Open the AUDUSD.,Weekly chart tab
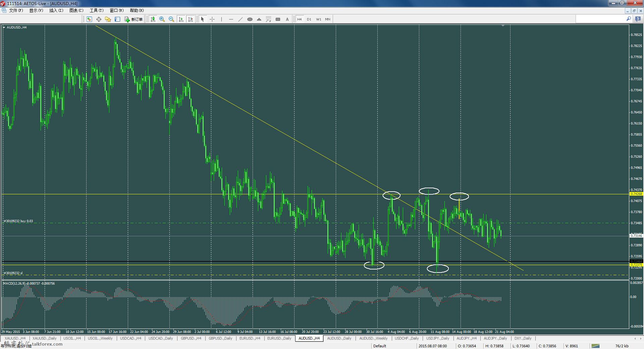Screen dimensions: 644x349 click(373, 338)
